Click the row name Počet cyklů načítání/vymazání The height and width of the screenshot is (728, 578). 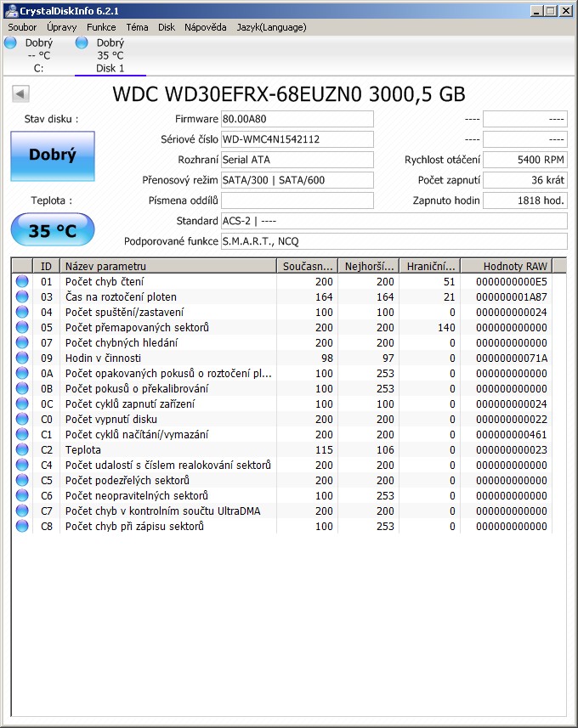click(137, 435)
